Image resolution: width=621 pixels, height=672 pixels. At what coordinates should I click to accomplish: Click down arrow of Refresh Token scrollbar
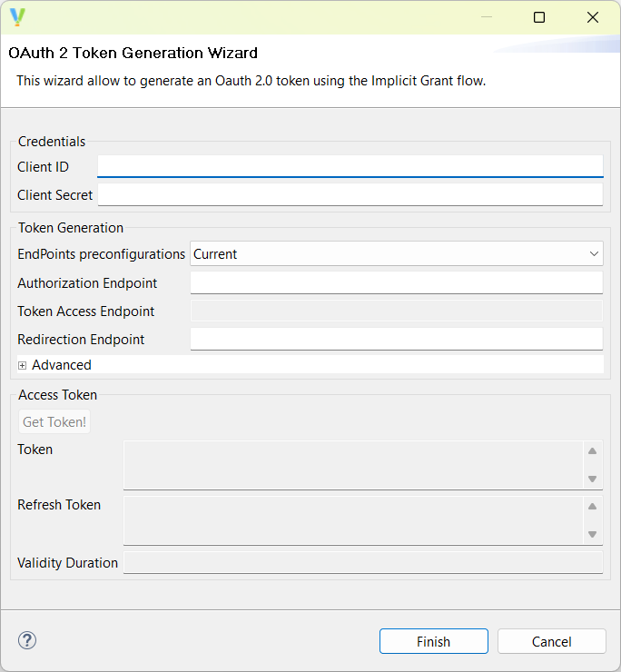[x=592, y=534]
